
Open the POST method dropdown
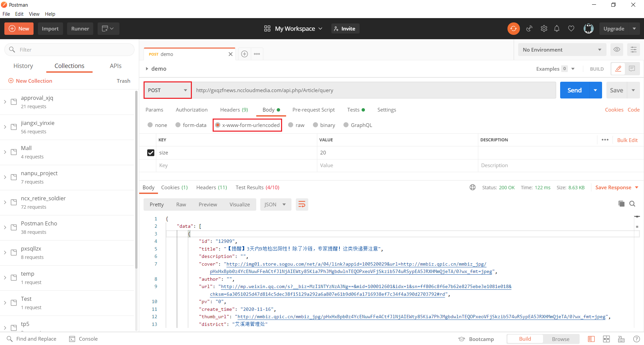(x=167, y=90)
